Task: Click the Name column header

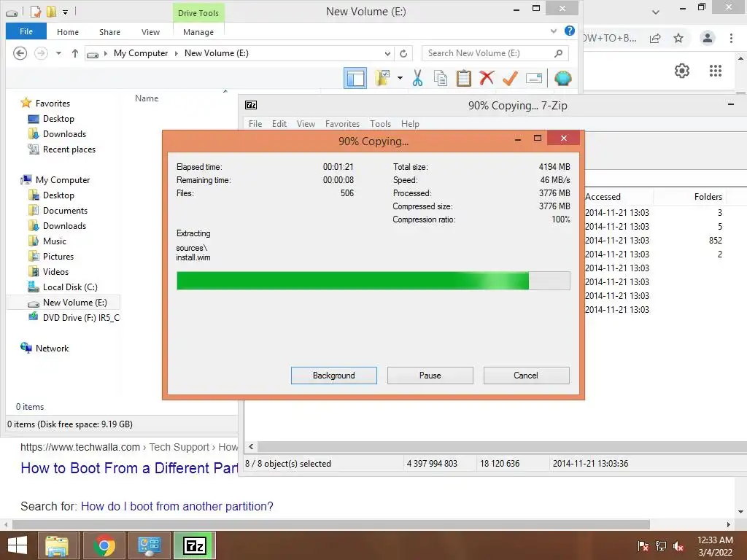Action: (x=147, y=98)
